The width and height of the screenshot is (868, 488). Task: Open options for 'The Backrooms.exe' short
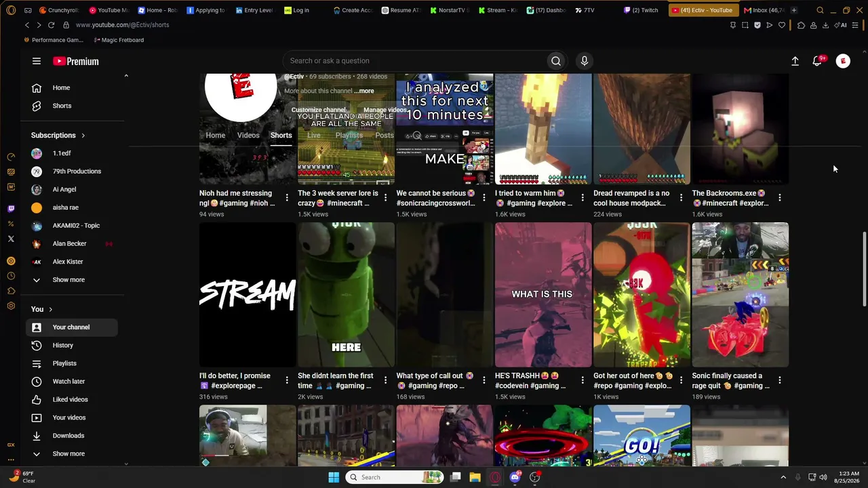tap(780, 198)
